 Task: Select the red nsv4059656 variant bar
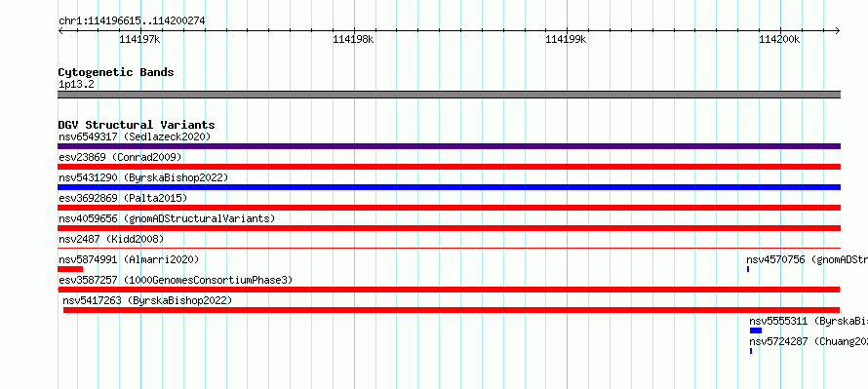(x=449, y=228)
